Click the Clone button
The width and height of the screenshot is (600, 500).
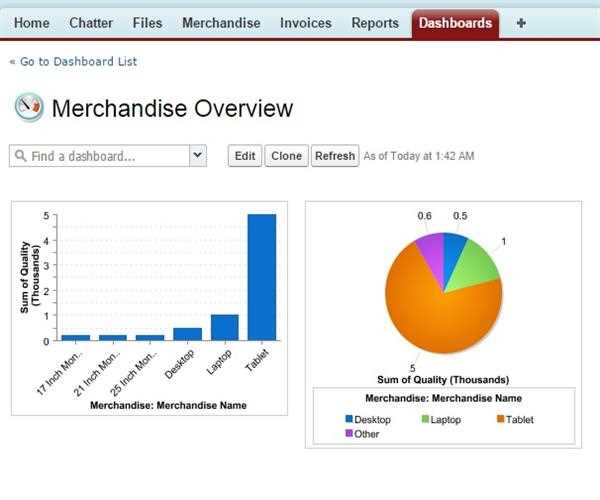pos(286,156)
